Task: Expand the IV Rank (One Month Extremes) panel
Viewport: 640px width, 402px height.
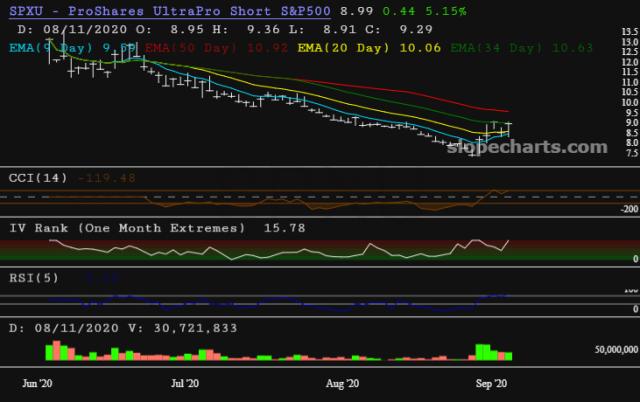Action: tap(127, 228)
